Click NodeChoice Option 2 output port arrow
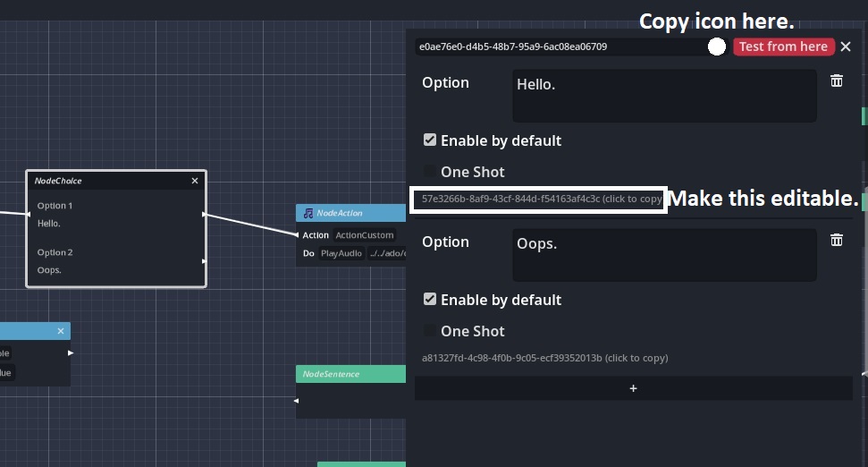The height and width of the screenshot is (467, 868). point(205,261)
